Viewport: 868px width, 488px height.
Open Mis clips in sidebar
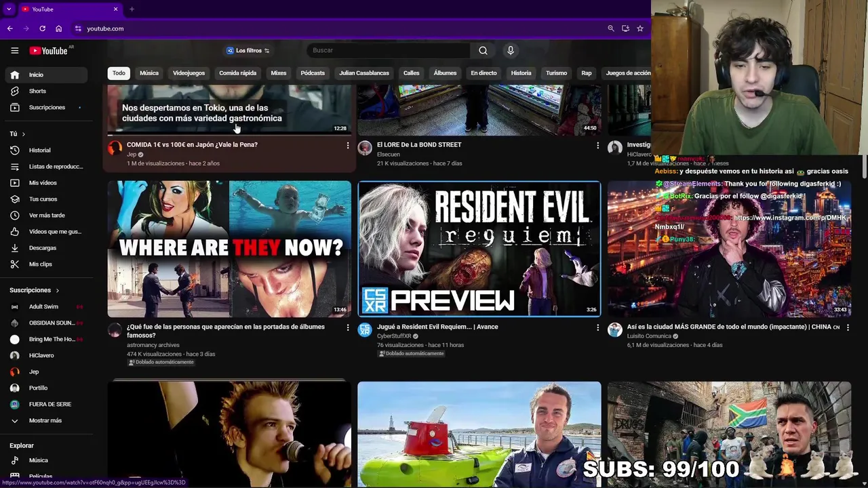click(x=45, y=264)
